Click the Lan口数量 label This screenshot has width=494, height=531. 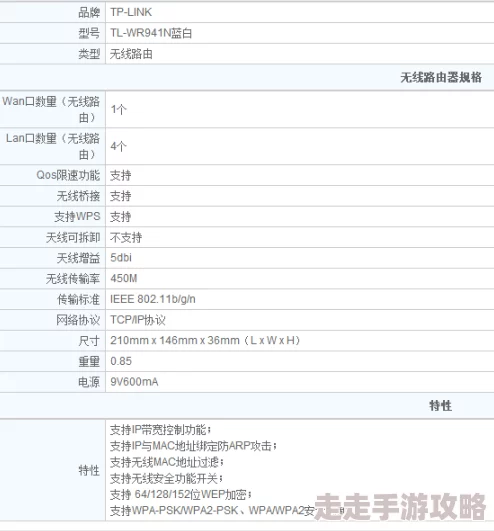point(53,146)
